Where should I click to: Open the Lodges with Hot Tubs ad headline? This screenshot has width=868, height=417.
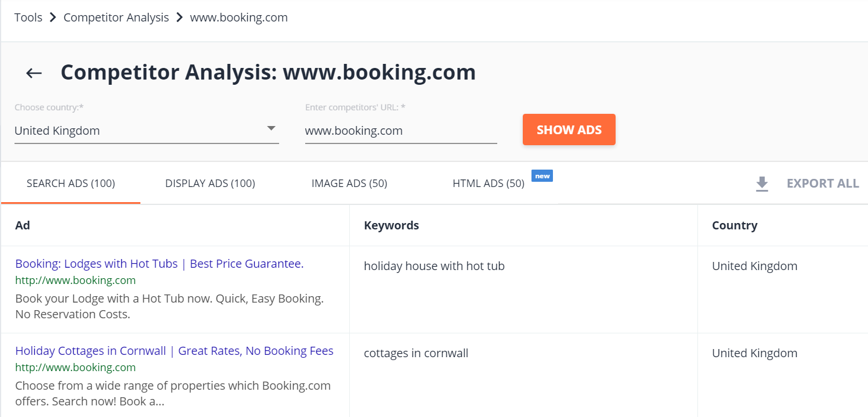pyautogui.click(x=160, y=264)
